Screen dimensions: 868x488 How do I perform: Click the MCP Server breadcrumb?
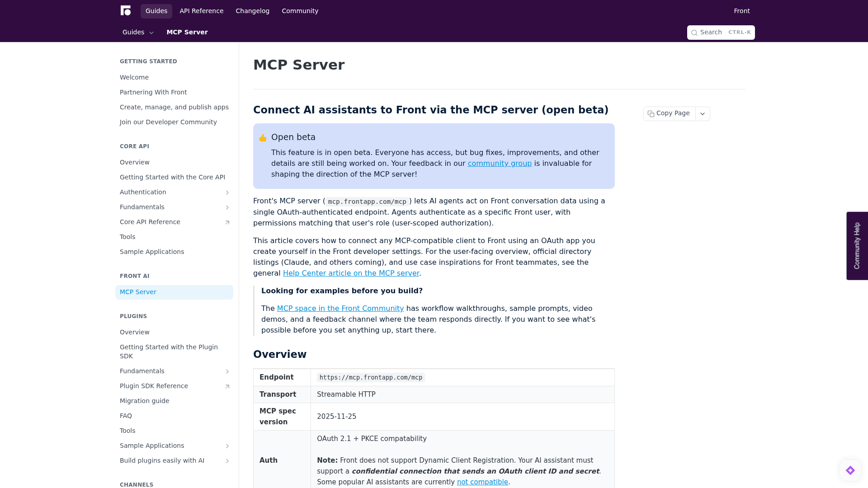(x=187, y=32)
